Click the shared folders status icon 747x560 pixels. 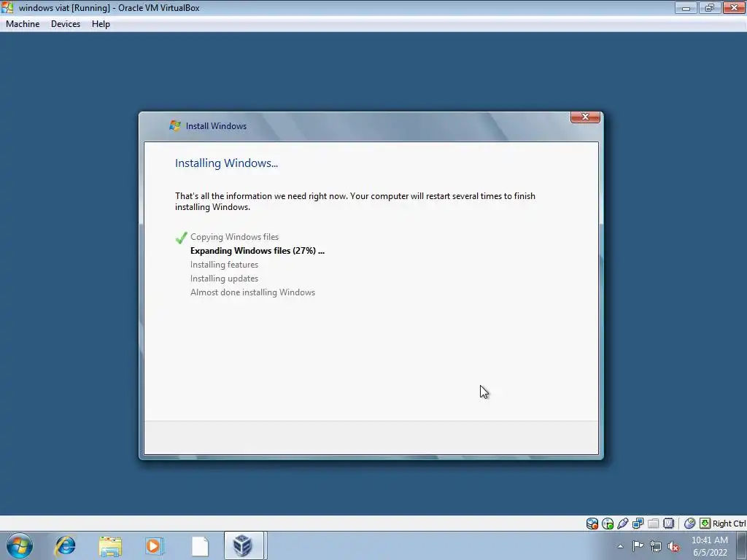(x=653, y=524)
